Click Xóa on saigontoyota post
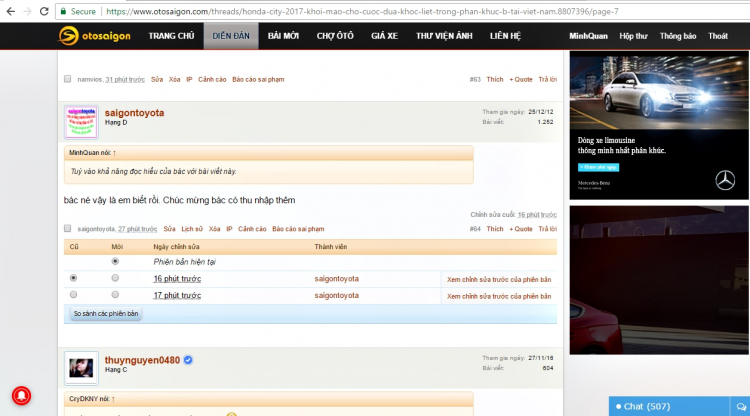Image resolution: width=750 pixels, height=416 pixels. (214, 229)
